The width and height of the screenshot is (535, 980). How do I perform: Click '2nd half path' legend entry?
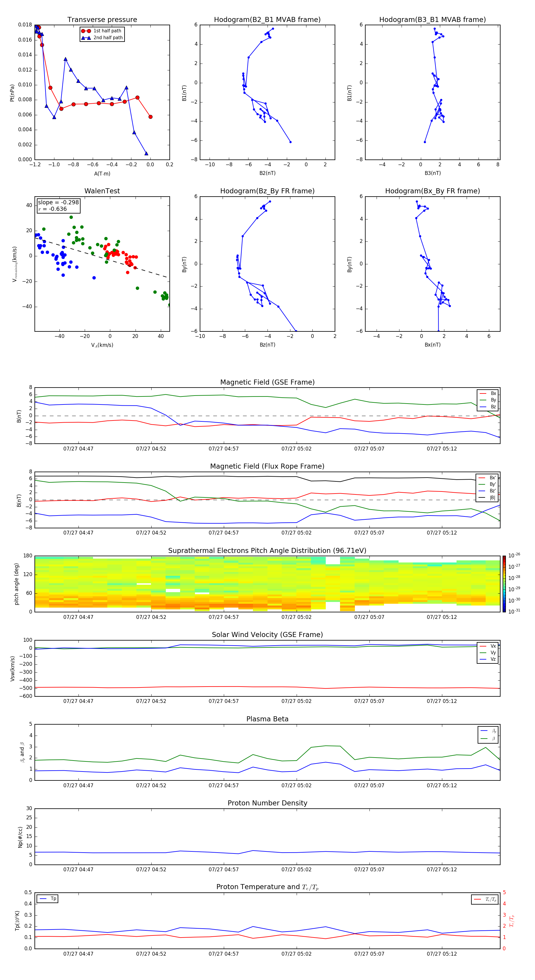[x=102, y=38]
